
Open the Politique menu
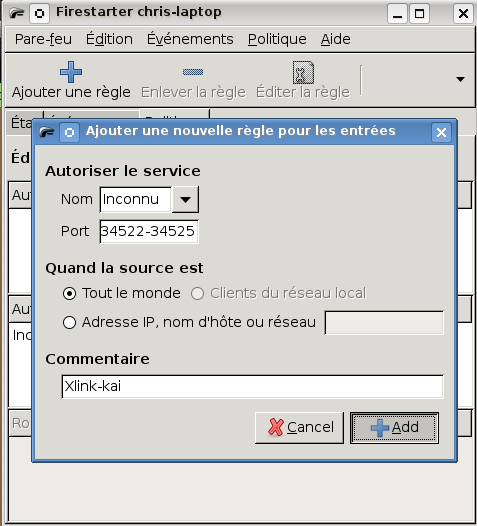277,39
